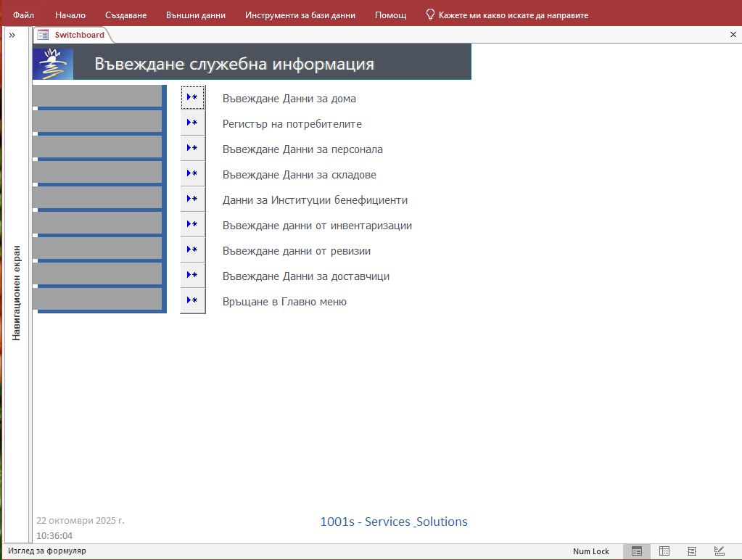This screenshot has width=742, height=560.
Task: Close the Switchboard form with the X button
Action: point(733,35)
